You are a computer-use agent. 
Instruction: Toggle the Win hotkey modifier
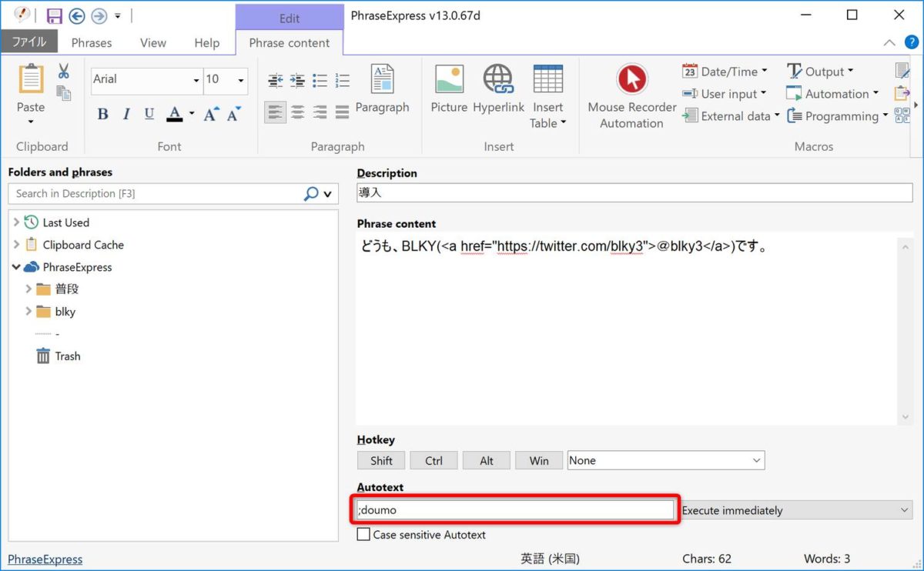pos(539,460)
